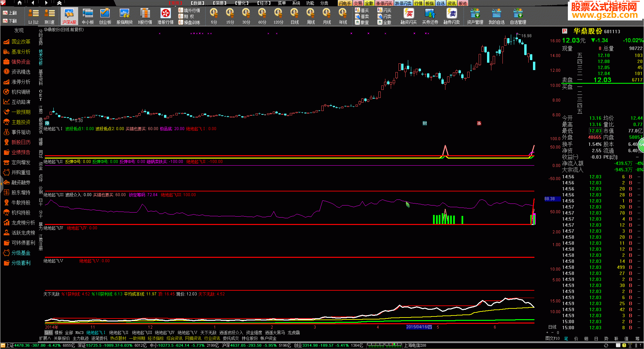
Task: Switch chart to 日线 period icon
Action: tap(294, 16)
